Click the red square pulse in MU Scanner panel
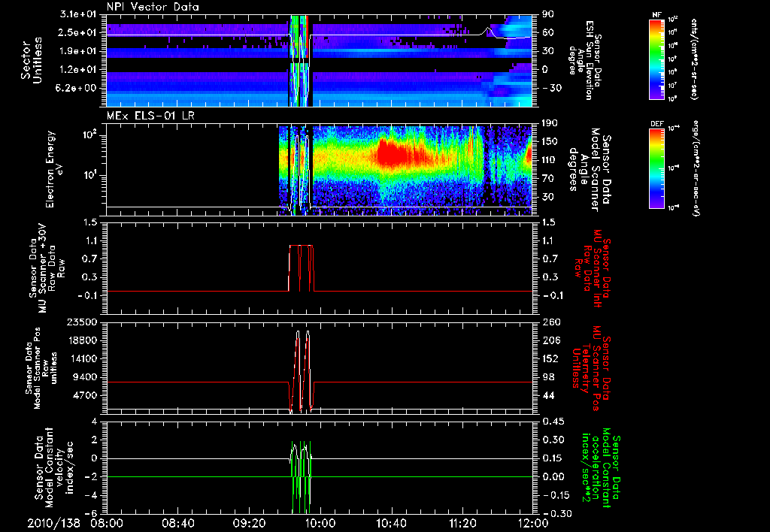 click(x=301, y=268)
